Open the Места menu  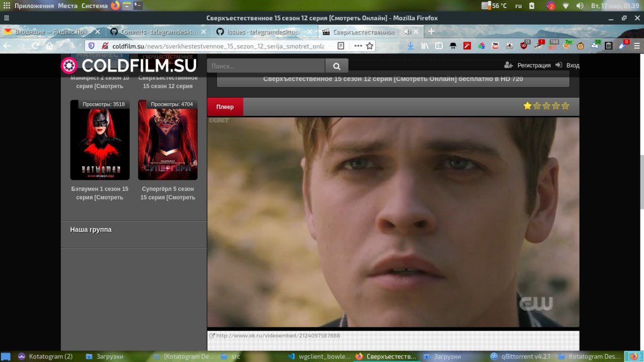tap(67, 6)
